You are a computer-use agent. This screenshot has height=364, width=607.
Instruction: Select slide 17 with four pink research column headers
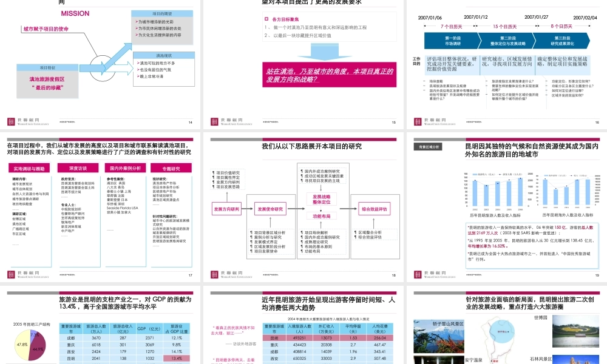coord(100,207)
